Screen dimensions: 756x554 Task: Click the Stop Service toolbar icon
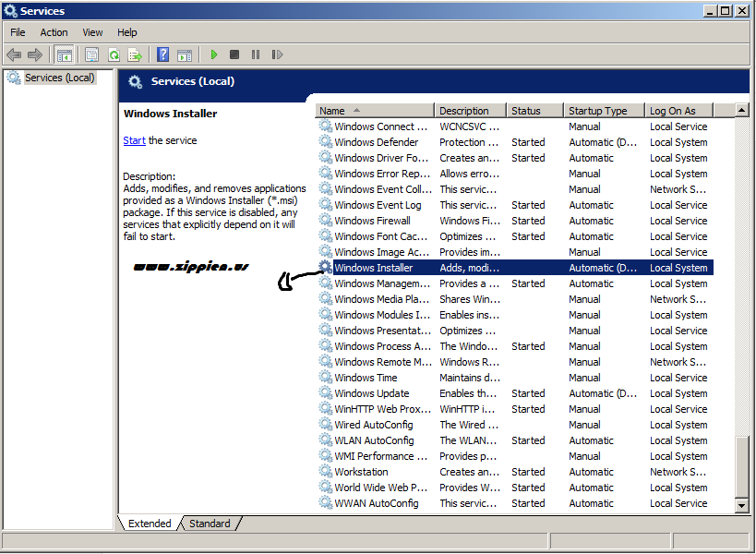(234, 55)
